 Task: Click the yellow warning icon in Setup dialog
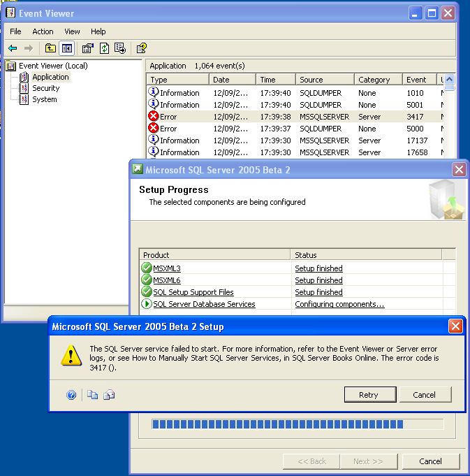coord(71,356)
